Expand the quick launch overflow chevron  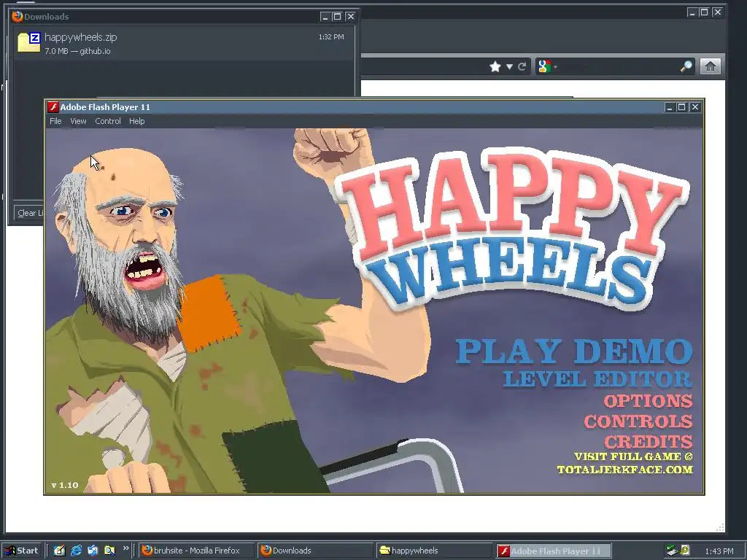125,548
